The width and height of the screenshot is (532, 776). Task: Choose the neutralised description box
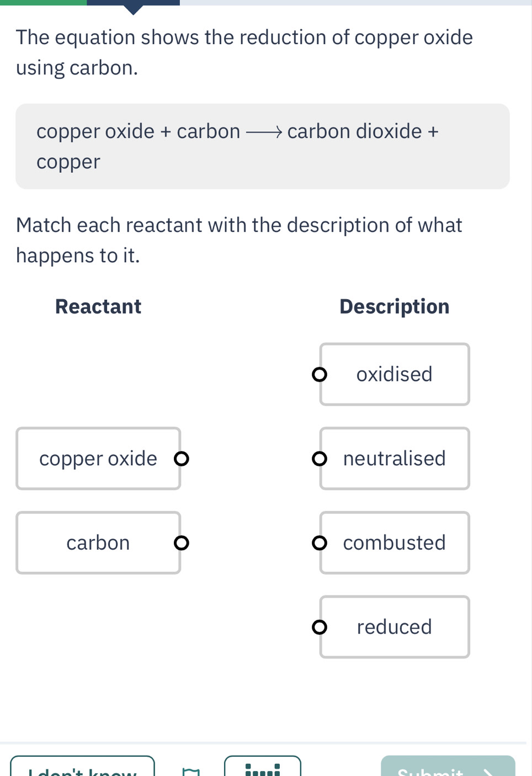395,459
